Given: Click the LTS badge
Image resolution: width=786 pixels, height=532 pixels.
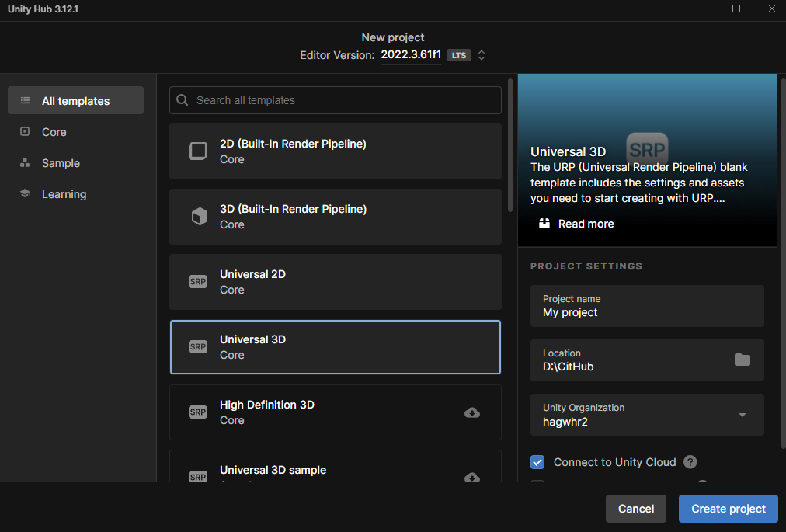Looking at the screenshot, I should [x=459, y=55].
